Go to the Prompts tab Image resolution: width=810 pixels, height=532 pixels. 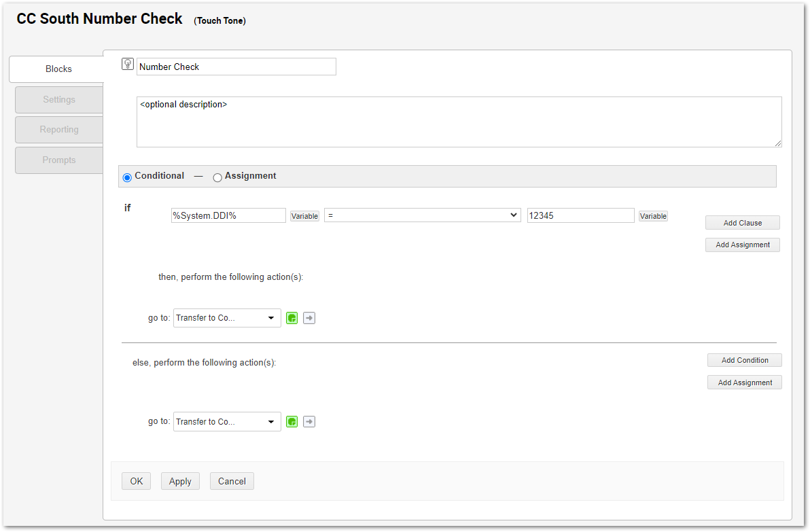tap(59, 160)
